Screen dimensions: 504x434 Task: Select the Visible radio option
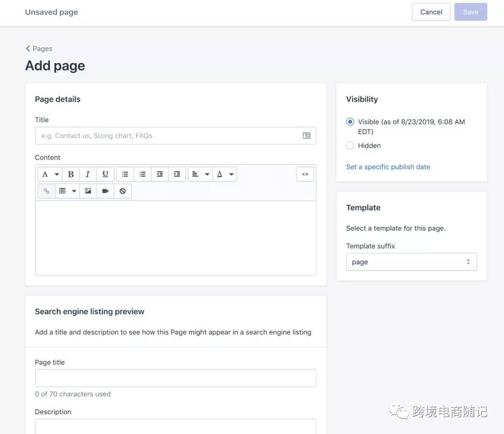[x=350, y=122]
